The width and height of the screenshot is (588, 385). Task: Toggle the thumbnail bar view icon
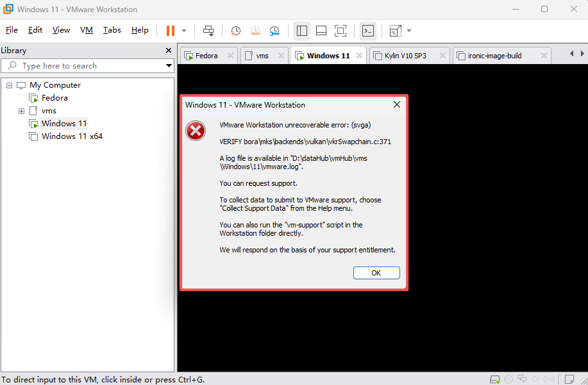(321, 31)
